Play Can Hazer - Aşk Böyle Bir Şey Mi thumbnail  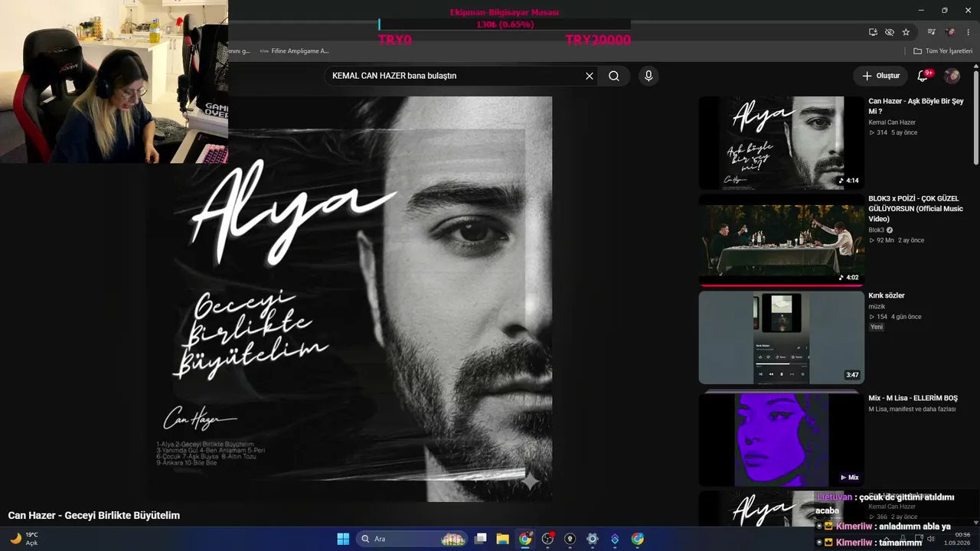[x=782, y=143]
